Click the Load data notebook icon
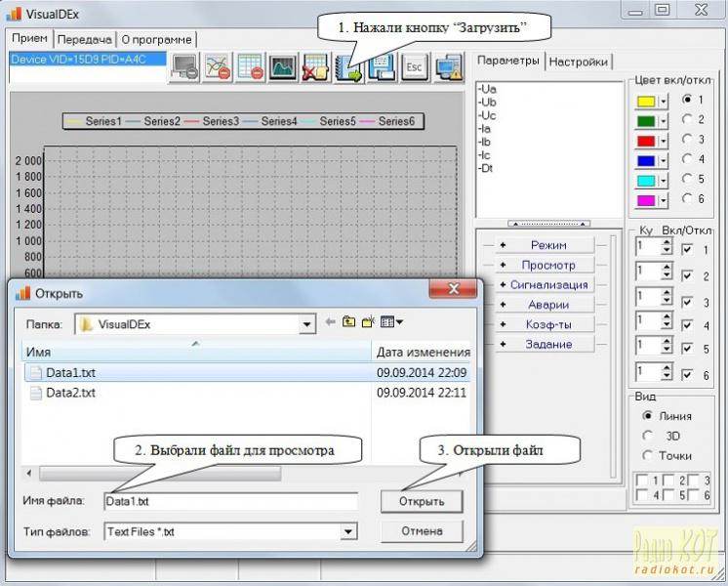 tap(348, 66)
